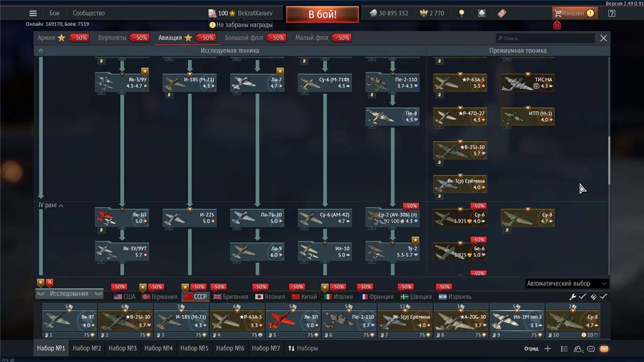Add squad member with plus icon

click(547, 349)
